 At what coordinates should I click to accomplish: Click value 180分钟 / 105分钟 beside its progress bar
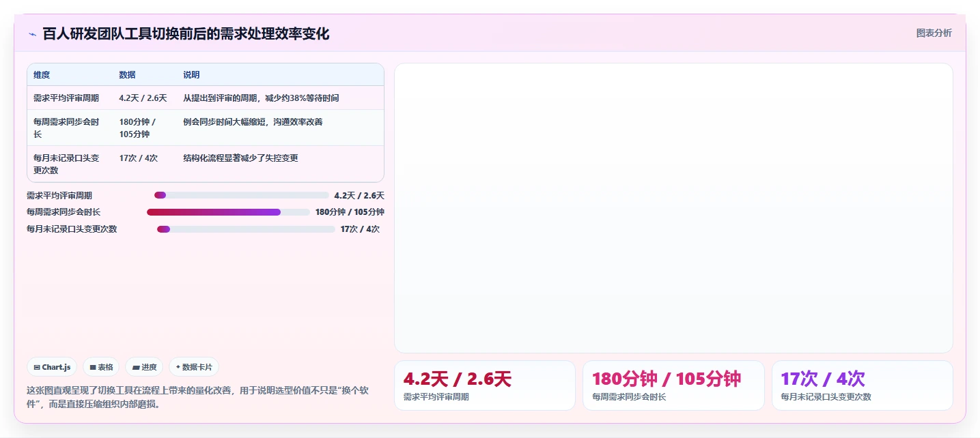click(350, 212)
